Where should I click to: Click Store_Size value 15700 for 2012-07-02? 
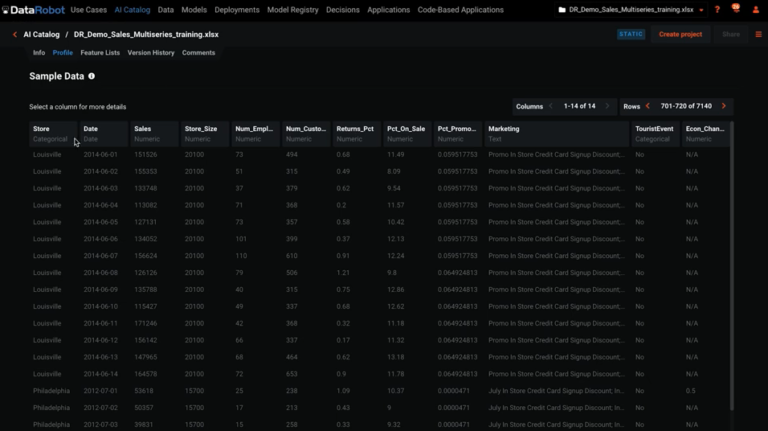coord(194,408)
